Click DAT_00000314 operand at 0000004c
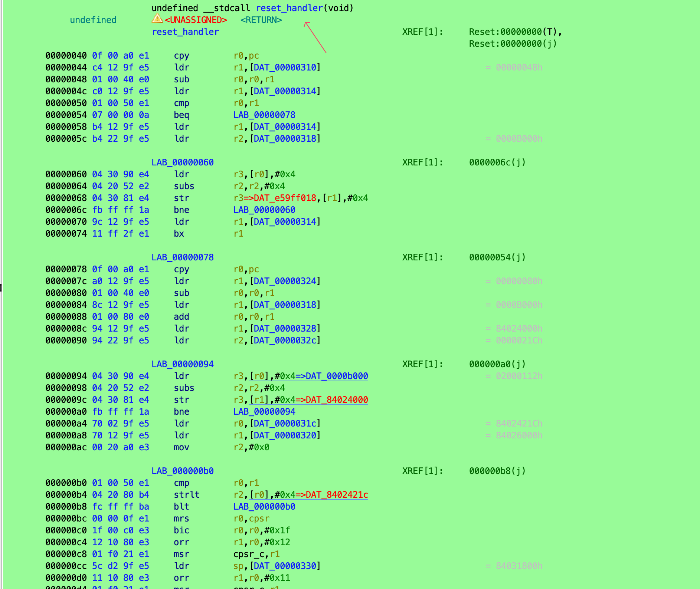The width and height of the screenshot is (700, 589). [x=285, y=91]
